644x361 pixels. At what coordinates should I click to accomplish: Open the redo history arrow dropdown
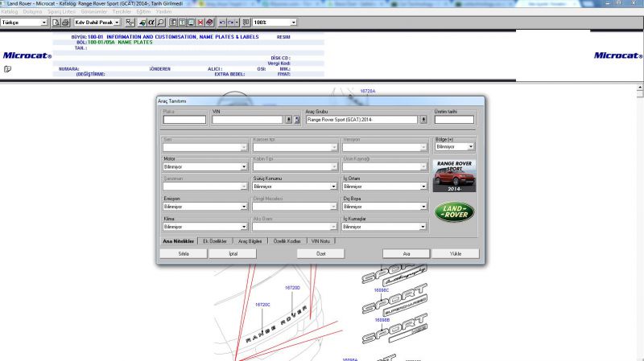pos(237,23)
